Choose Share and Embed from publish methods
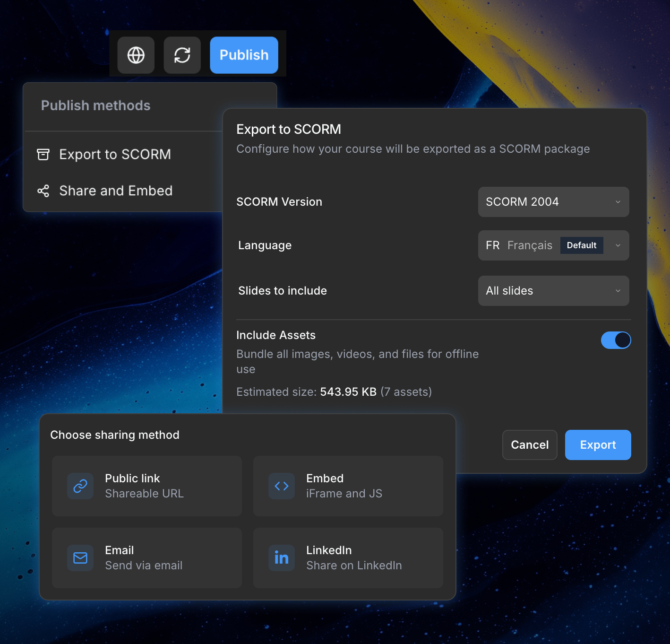The image size is (670, 644). pos(116,191)
